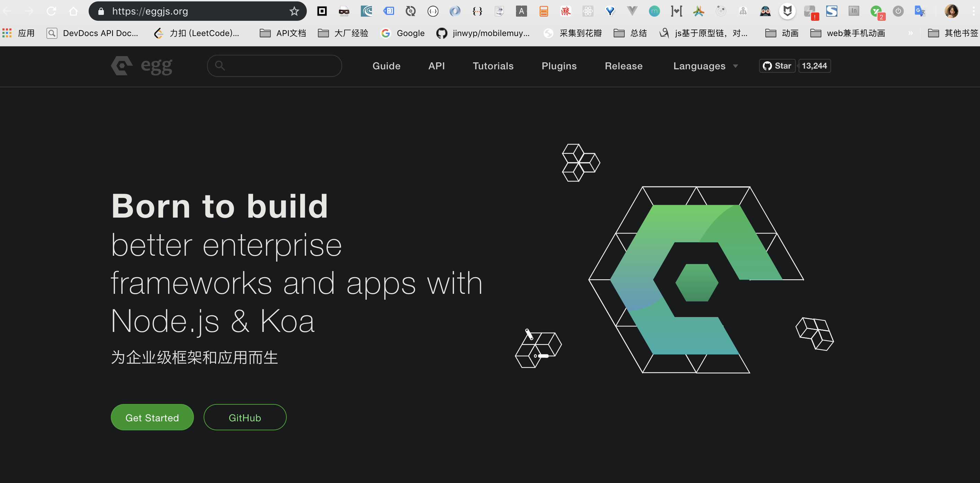Click the GitHub Star button

777,66
